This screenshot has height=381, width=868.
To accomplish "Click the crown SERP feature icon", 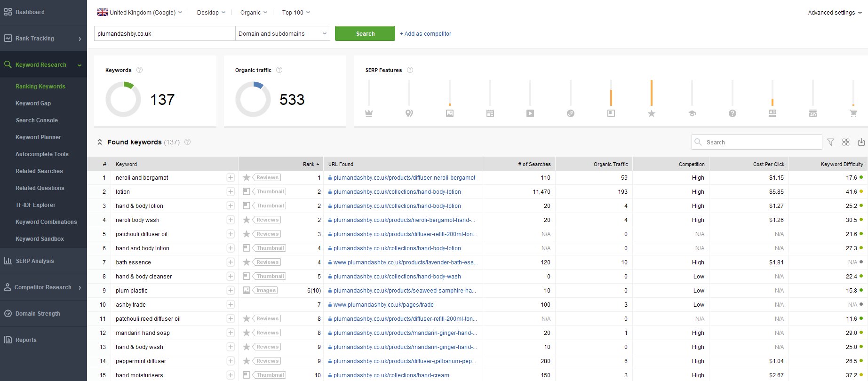I will coord(369,113).
